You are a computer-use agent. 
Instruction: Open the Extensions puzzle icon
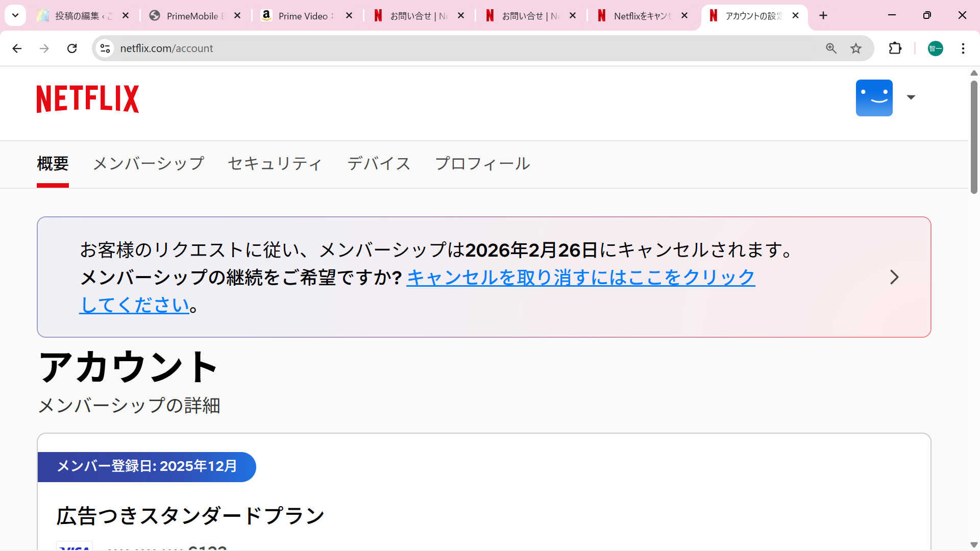(x=895, y=48)
